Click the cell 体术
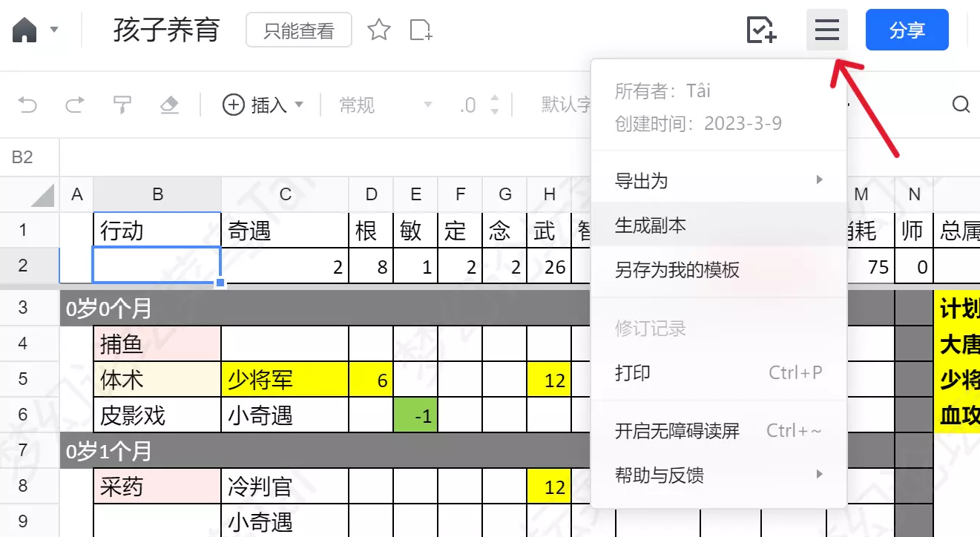The image size is (980, 537). pos(157,380)
